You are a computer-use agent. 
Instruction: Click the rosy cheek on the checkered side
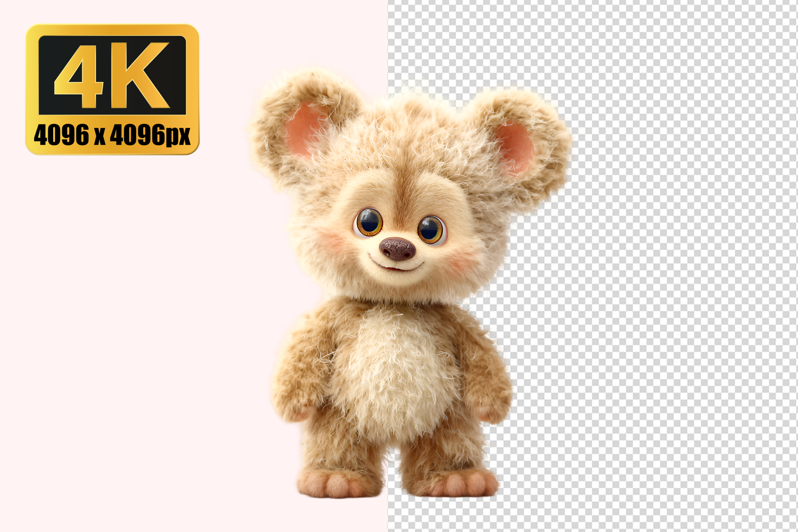462,262
